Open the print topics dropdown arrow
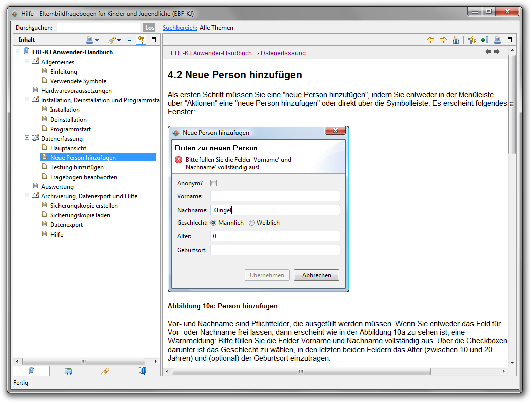This screenshot has height=403, width=532. point(97,40)
